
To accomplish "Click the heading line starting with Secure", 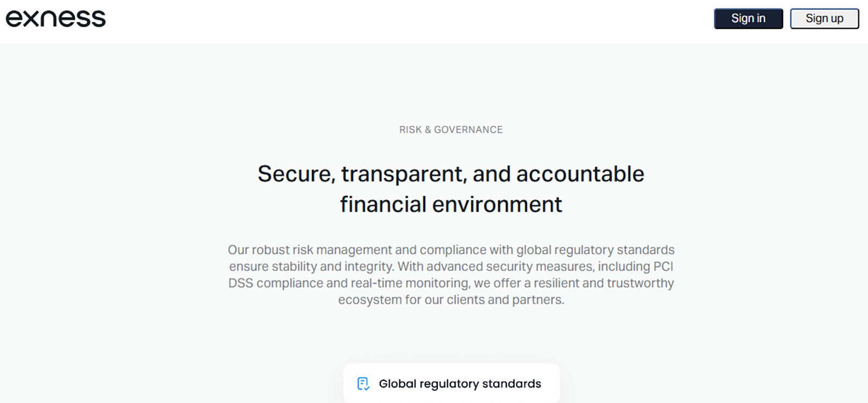I will (451, 174).
